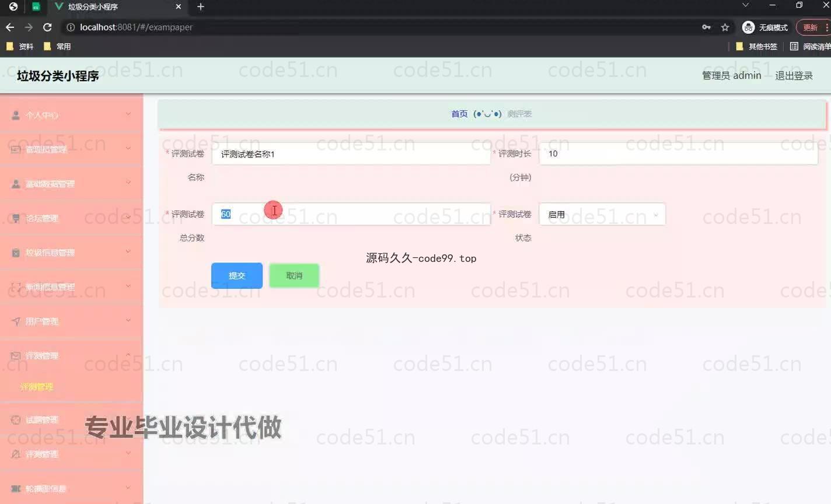This screenshot has height=504, width=831.
Task: Expand the 用户管理 chevron
Action: pyautogui.click(x=128, y=321)
